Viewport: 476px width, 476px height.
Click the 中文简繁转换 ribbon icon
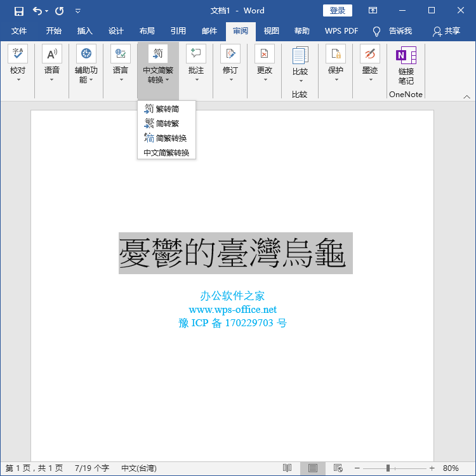point(158,54)
